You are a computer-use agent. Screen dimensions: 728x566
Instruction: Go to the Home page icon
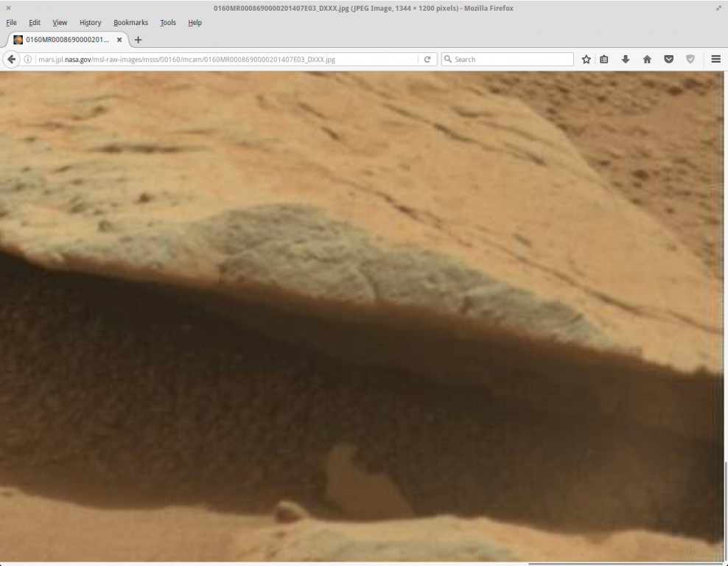[647, 59]
